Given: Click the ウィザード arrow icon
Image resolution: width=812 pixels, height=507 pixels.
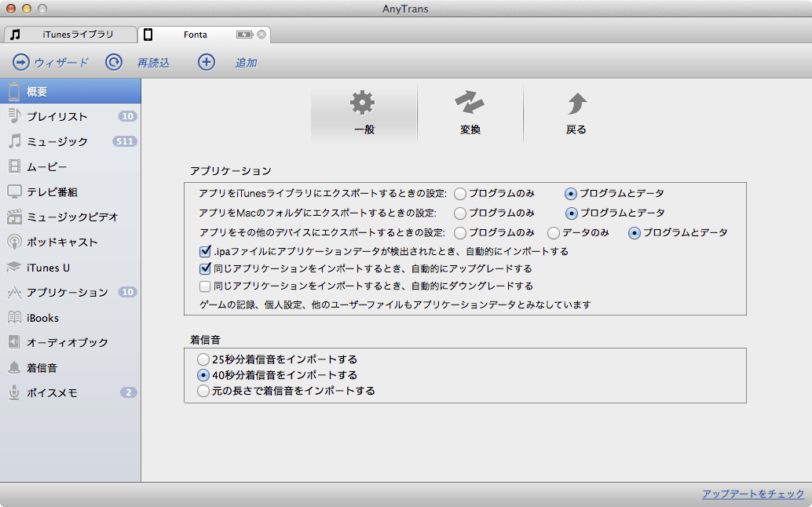Looking at the screenshot, I should [20, 63].
